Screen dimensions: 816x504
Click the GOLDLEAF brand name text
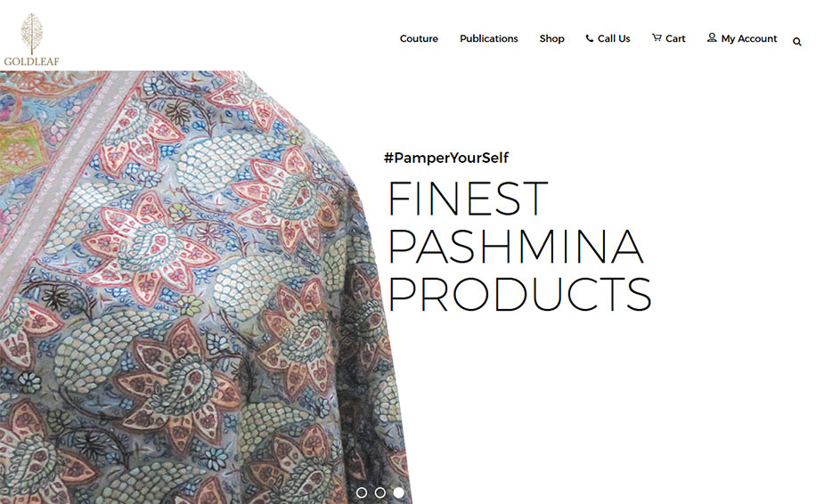(32, 61)
